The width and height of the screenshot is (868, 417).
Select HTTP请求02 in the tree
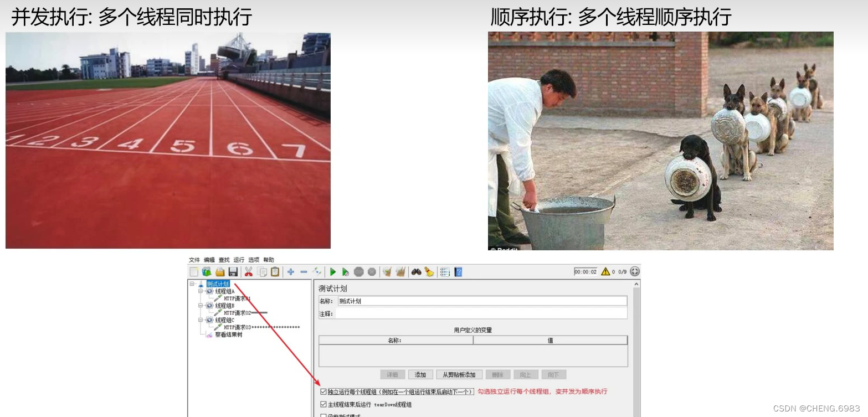[x=245, y=313]
